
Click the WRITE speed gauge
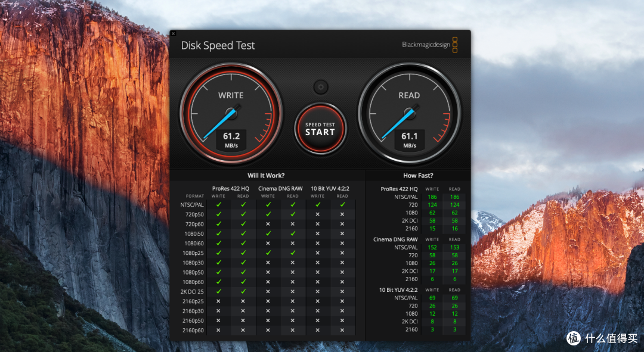(231, 113)
